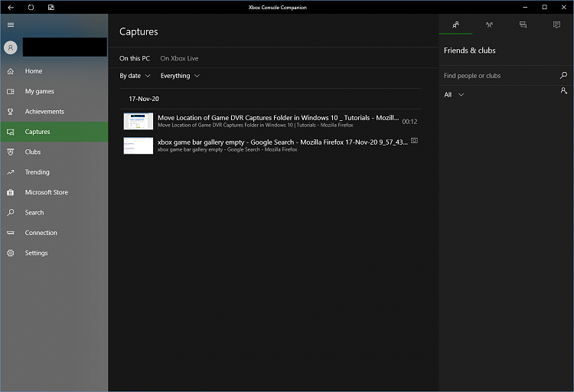Expand the Everything filter dropdown
574x392 pixels.
pos(180,76)
